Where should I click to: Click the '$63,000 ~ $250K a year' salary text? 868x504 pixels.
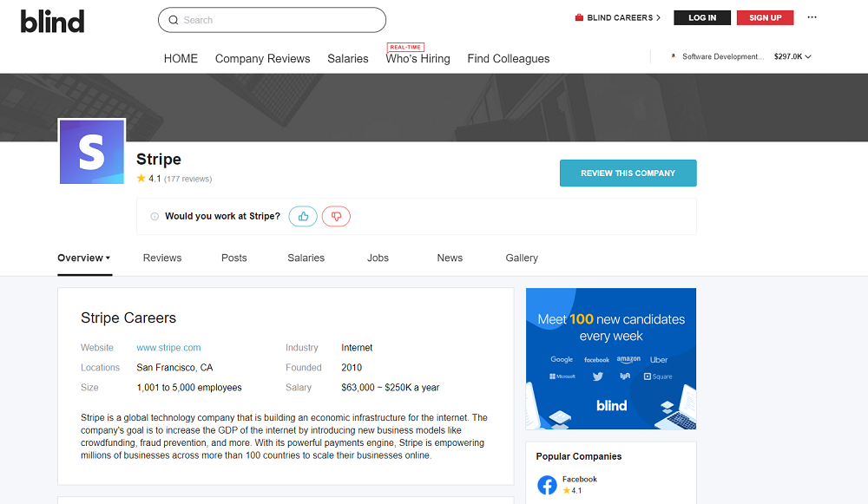pos(391,387)
